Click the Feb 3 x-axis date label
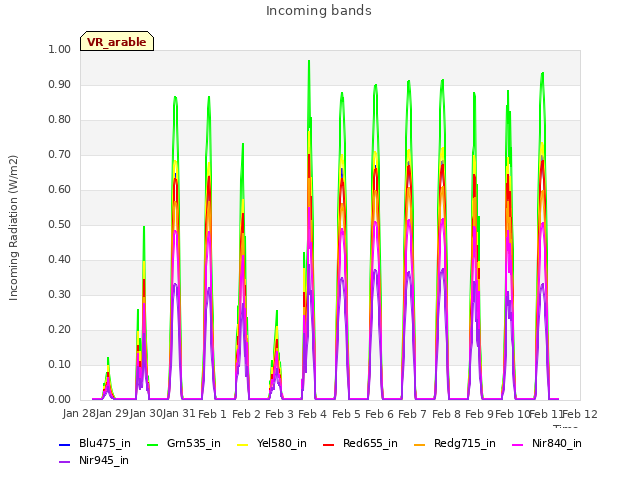 tap(279, 414)
